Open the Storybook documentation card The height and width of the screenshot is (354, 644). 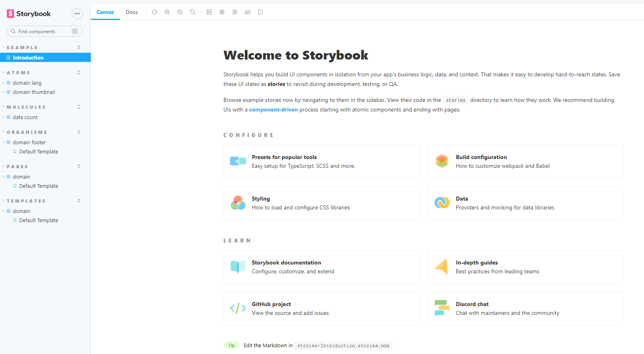[322, 267]
